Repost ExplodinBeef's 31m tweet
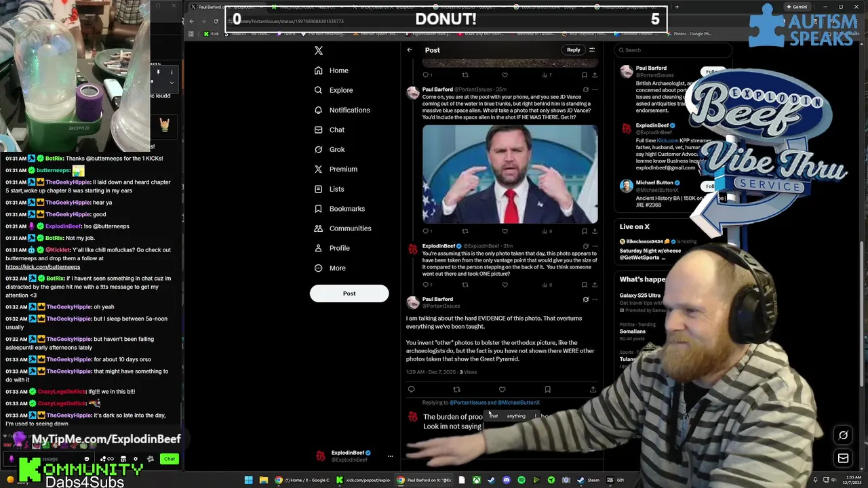Image resolution: width=868 pixels, height=488 pixels. (465, 285)
